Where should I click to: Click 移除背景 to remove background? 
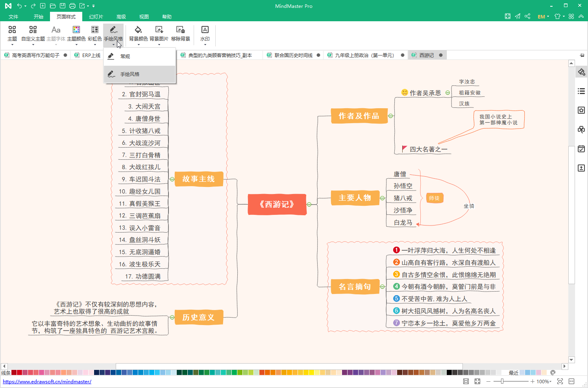181,34
